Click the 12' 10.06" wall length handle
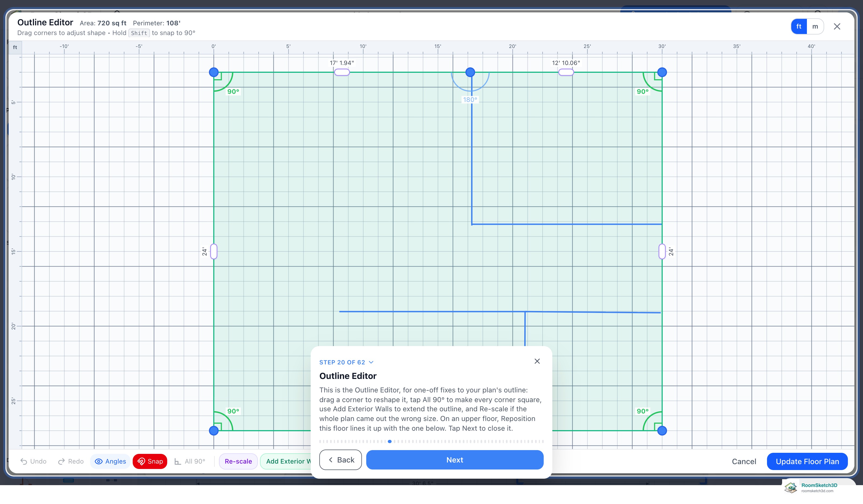 point(566,72)
